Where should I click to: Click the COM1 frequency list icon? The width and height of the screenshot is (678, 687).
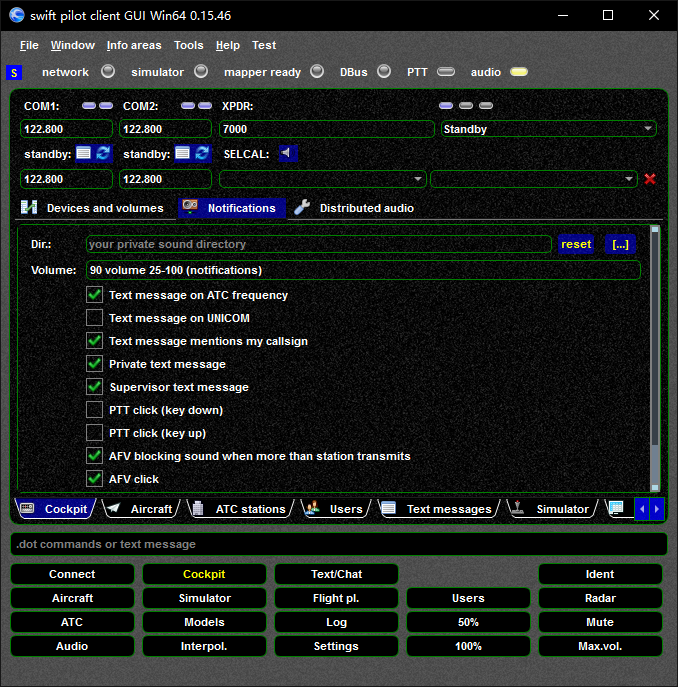click(x=83, y=153)
